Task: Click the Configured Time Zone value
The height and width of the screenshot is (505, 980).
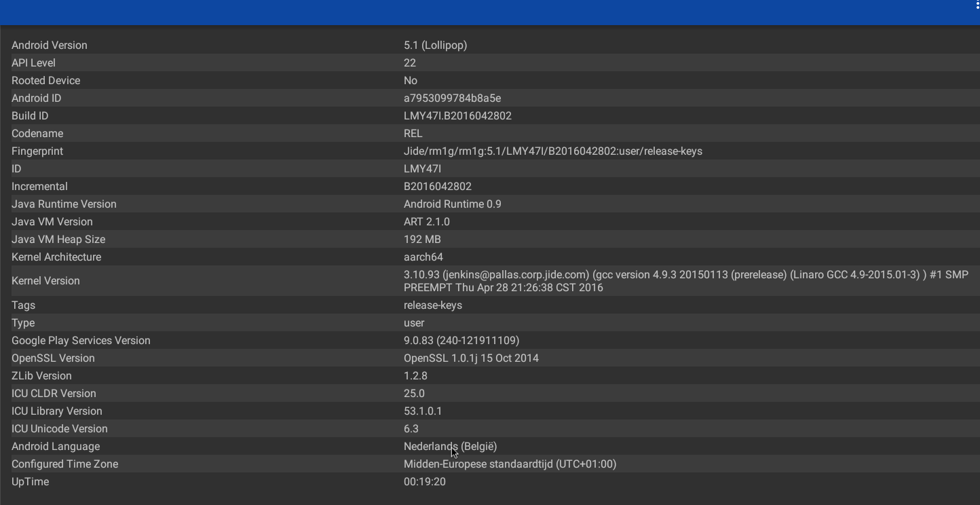Action: [510, 464]
